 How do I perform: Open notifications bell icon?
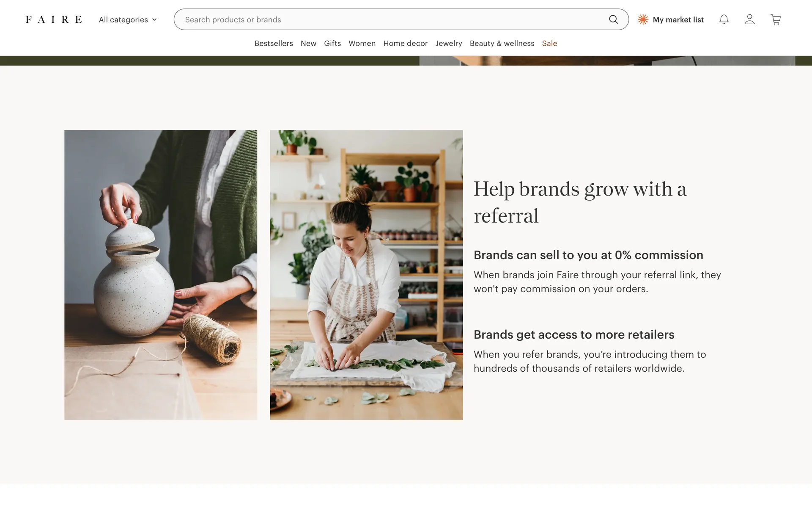724,19
